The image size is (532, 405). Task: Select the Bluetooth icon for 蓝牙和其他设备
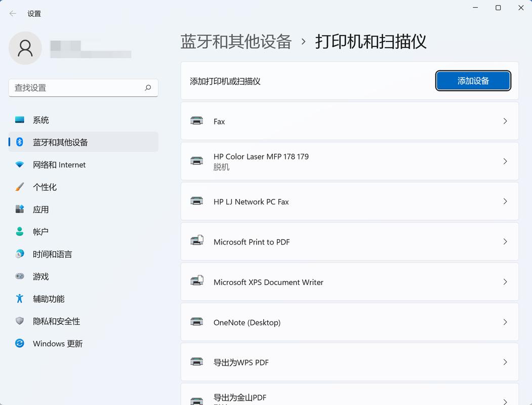pos(19,142)
